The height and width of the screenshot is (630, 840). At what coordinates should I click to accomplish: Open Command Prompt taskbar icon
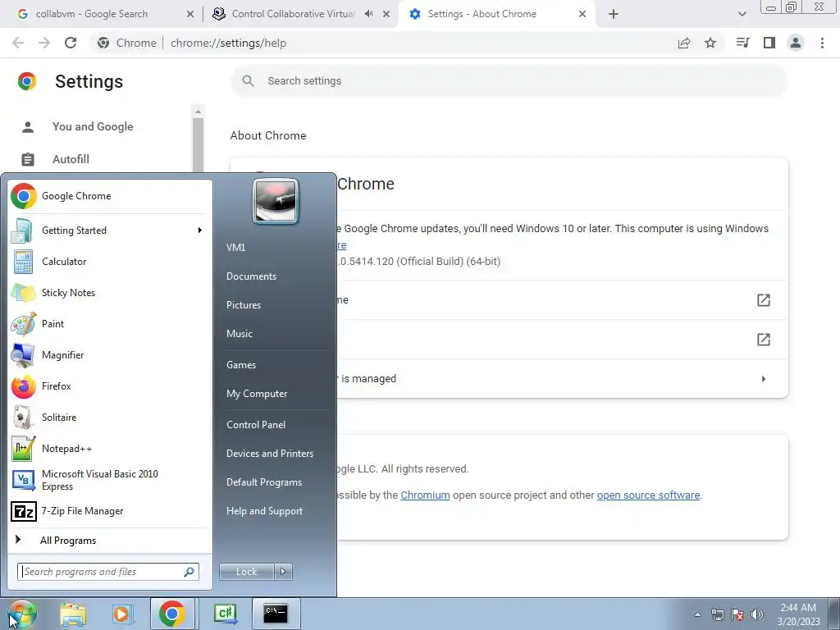pos(276,614)
